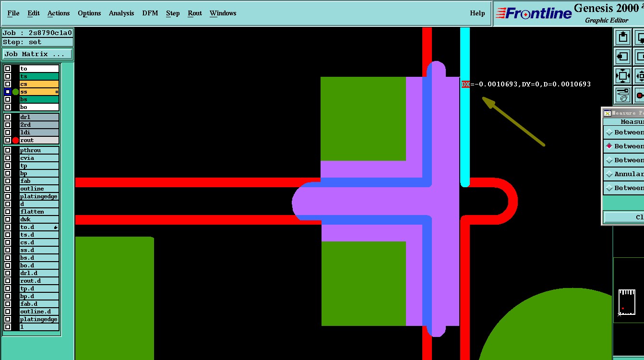Click the zoom-to-fit four-arrows box icon
Screen dimensions: 644x360
tap(622, 76)
